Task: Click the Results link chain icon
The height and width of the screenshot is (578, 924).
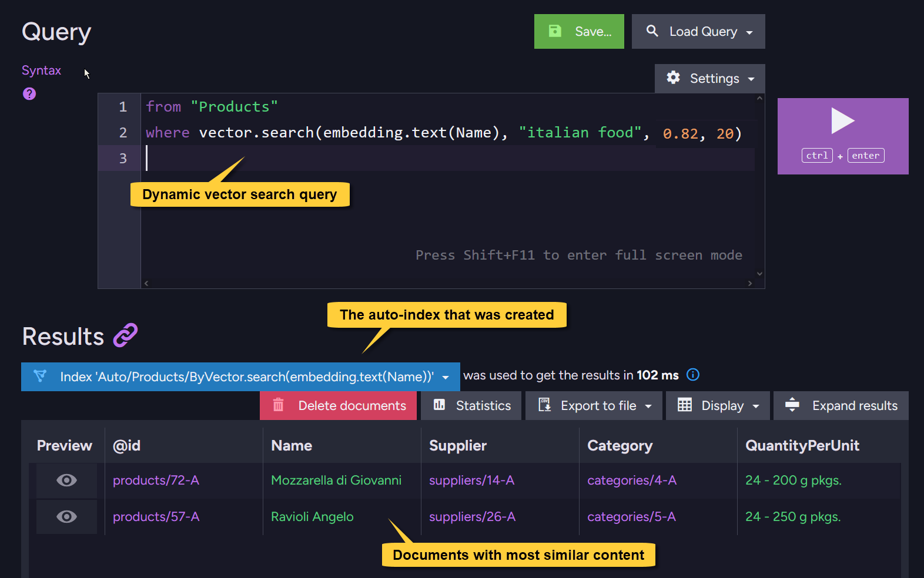Action: (x=125, y=335)
